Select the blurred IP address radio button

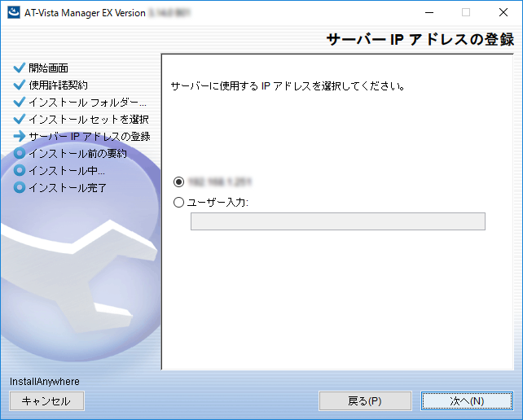pos(178,182)
